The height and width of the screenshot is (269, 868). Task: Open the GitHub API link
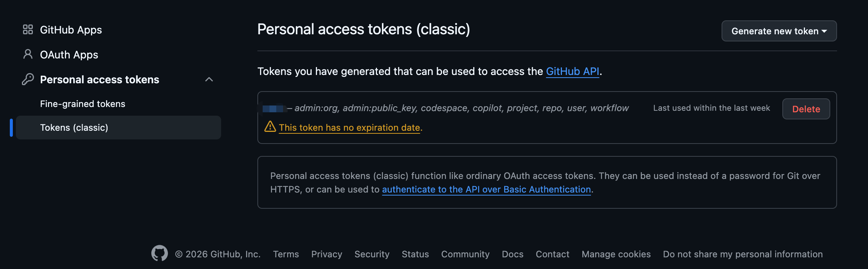click(573, 71)
